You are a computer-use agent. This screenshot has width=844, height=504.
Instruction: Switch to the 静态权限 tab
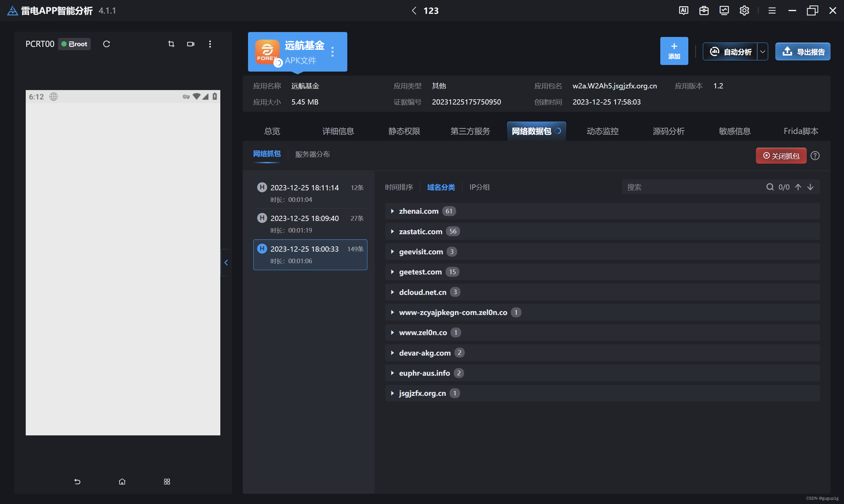(x=404, y=131)
